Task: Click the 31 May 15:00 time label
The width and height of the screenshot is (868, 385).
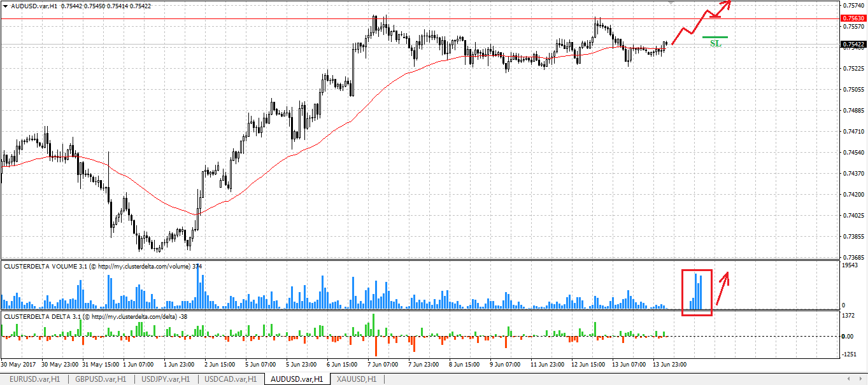Action: (101, 365)
